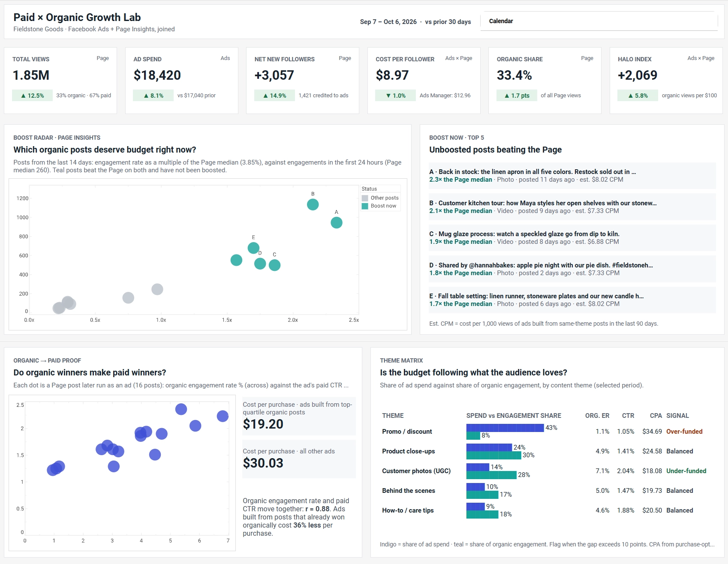Image resolution: width=728 pixels, height=564 pixels.
Task: Click the gray dot nearest 1.0x
Action: pos(157,289)
